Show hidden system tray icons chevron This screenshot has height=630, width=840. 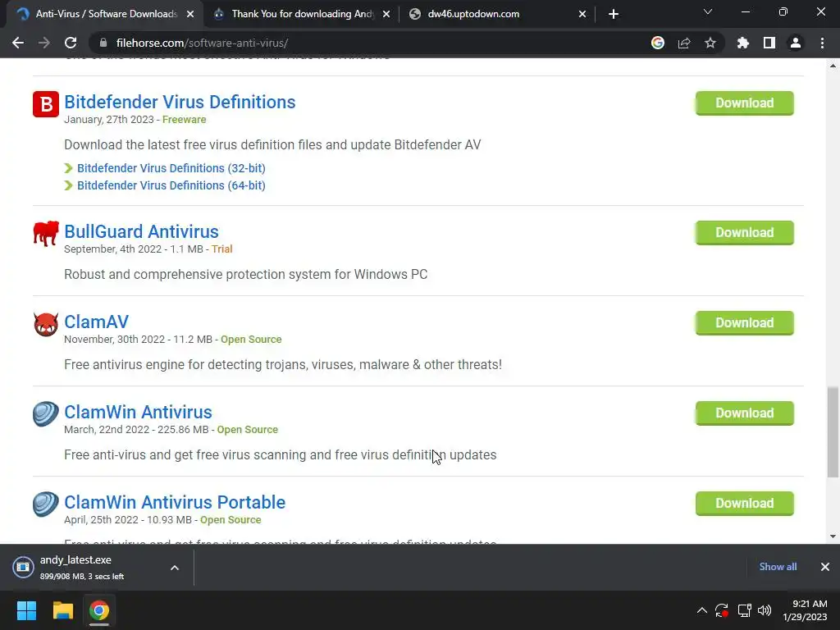tap(702, 610)
